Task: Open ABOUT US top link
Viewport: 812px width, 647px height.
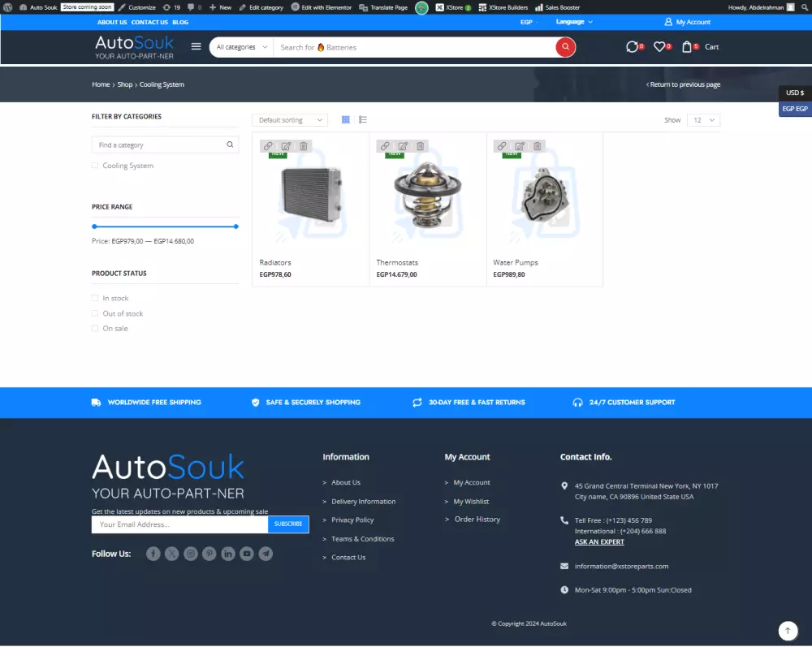Action: tap(112, 22)
